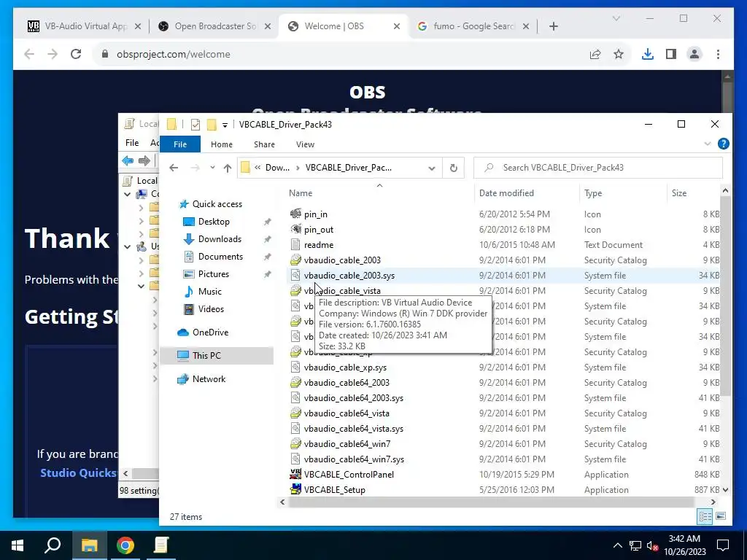
Task: Open Google Chrome from the taskbar
Action: point(125,545)
